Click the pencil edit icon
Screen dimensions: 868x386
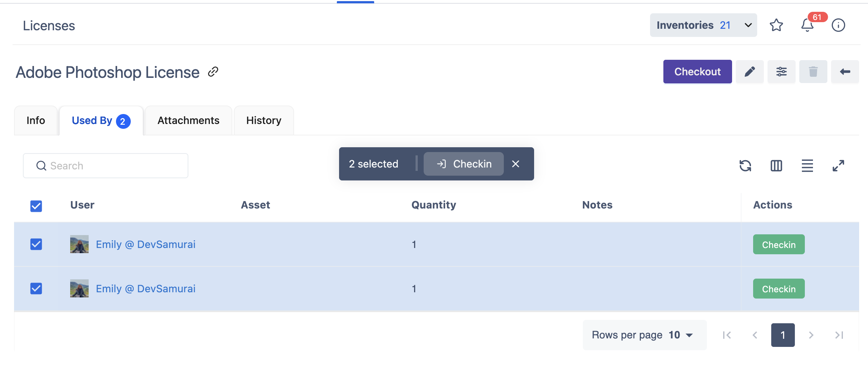tap(749, 72)
